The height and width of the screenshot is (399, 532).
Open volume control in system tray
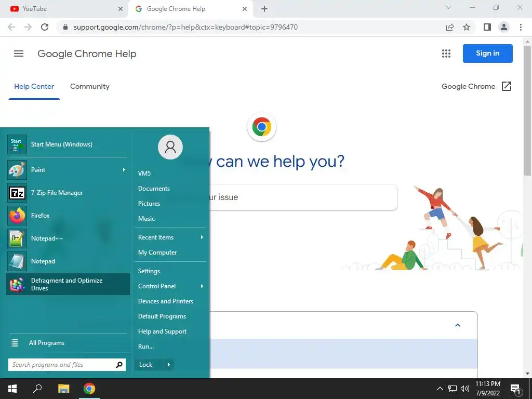coord(465,389)
